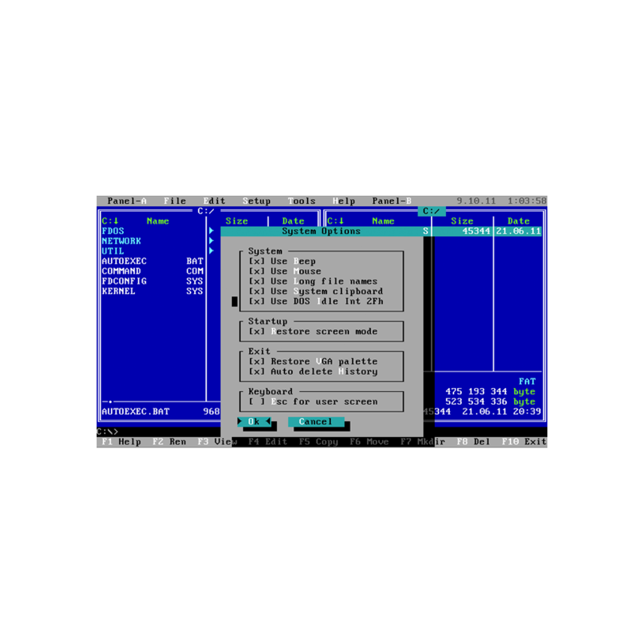Image resolution: width=644 pixels, height=644 pixels.
Task: Toggle Restore screen mode checkbox
Action: click(x=257, y=331)
